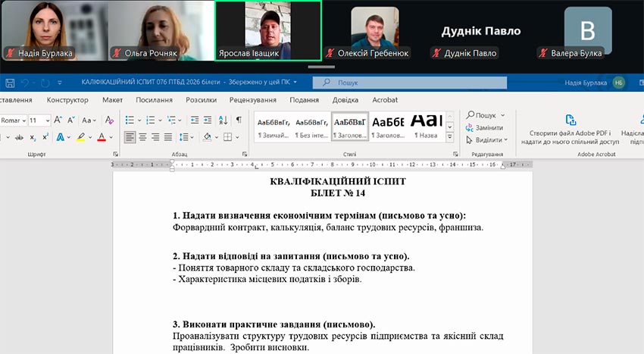Open the highlight color dropdown arrow
644x354 pixels.
click(90, 137)
